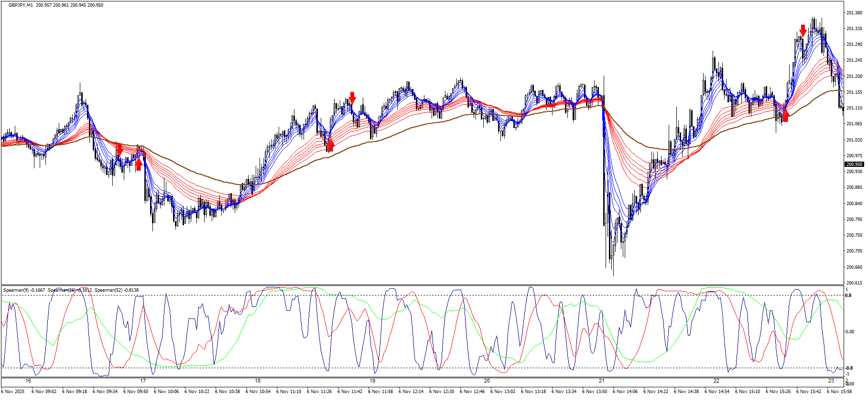This screenshot has width=868, height=405.
Task: Click the red down arrow near 09:40
Action: [x=119, y=150]
